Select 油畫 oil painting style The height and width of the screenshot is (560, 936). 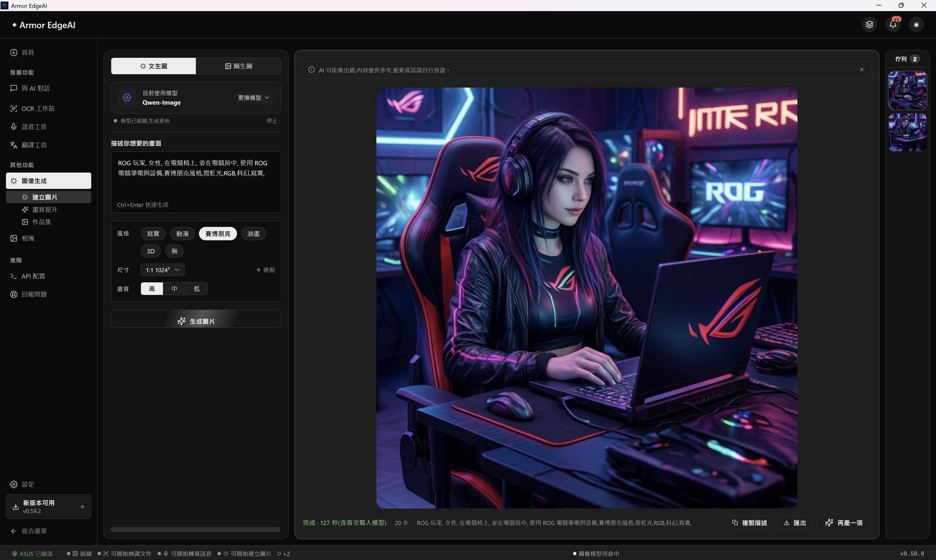click(x=253, y=234)
